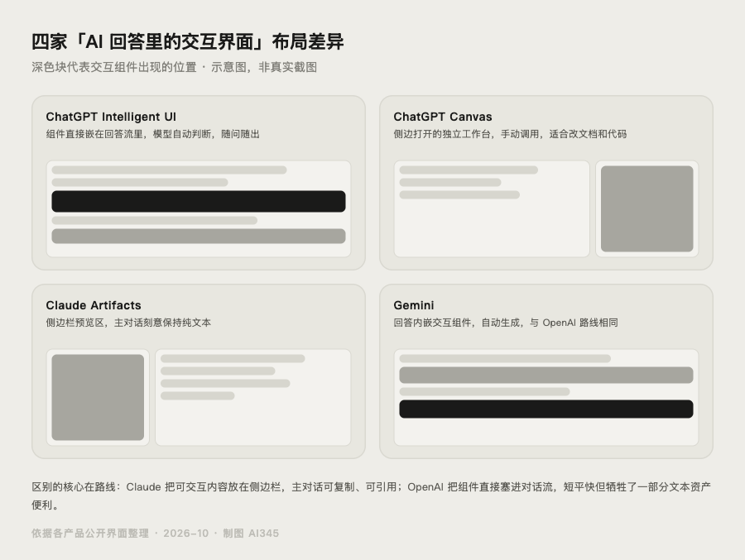Click the ChatGPT Canvas heading
The image size is (745, 560).
tap(442, 117)
